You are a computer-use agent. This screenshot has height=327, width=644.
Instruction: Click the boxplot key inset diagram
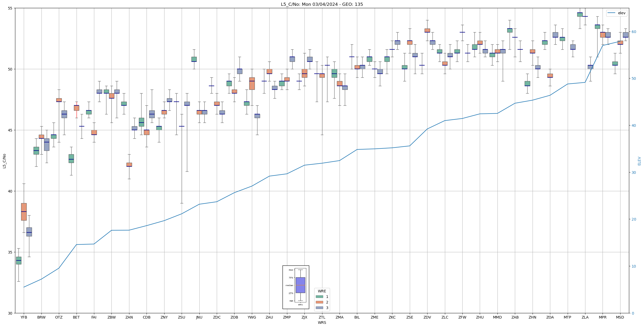tap(296, 287)
